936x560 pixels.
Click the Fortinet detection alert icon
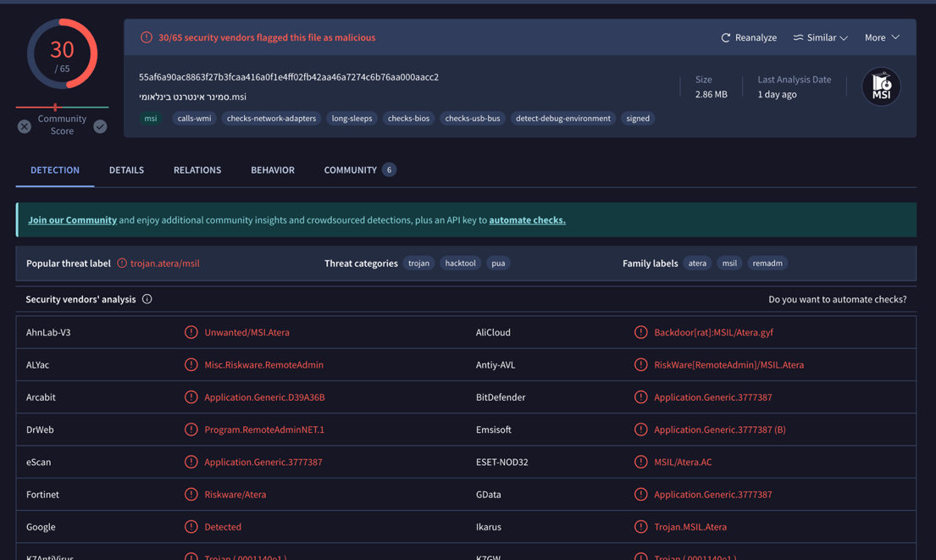[191, 494]
